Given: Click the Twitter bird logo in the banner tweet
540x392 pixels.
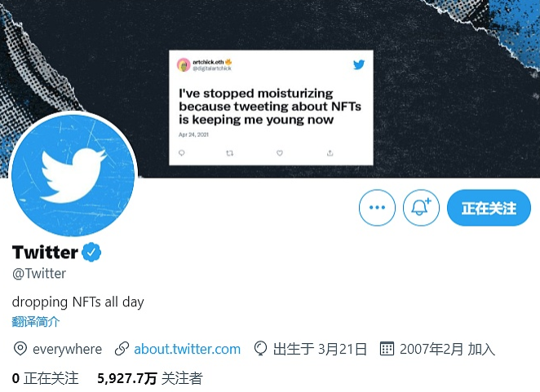Looking at the screenshot, I should tap(359, 64).
